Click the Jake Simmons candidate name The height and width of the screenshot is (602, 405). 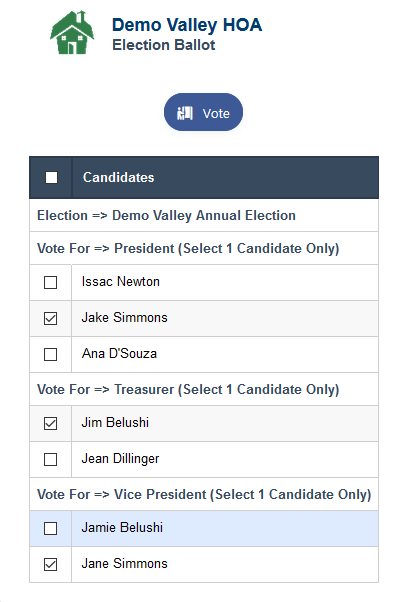[x=124, y=318]
